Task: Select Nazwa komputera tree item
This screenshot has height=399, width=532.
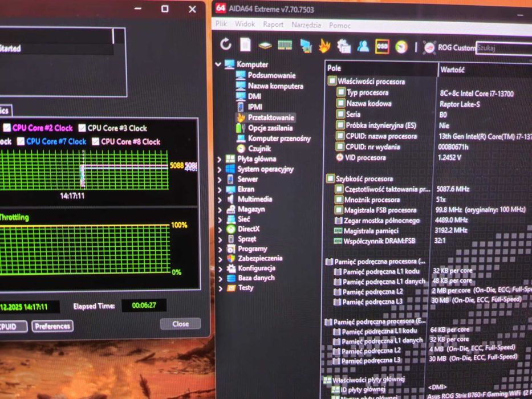Action: pos(275,86)
